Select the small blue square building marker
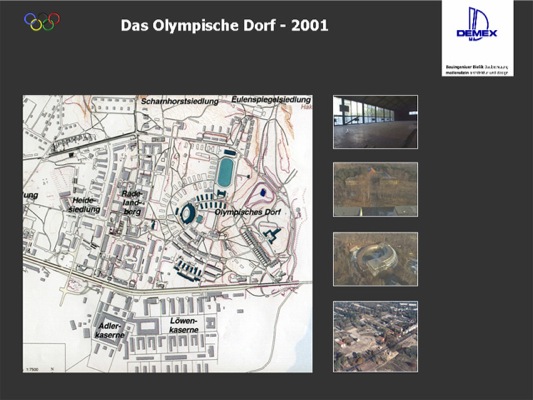 (262, 193)
